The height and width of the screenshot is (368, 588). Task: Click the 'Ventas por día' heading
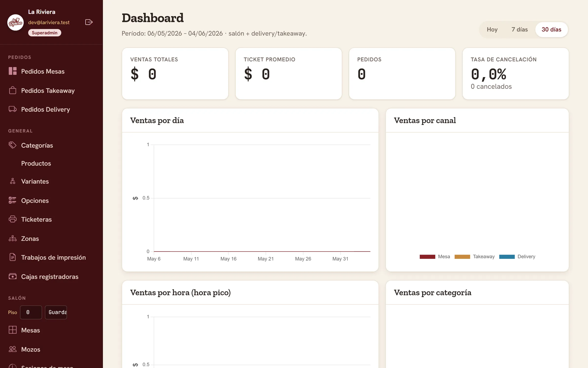tap(157, 120)
